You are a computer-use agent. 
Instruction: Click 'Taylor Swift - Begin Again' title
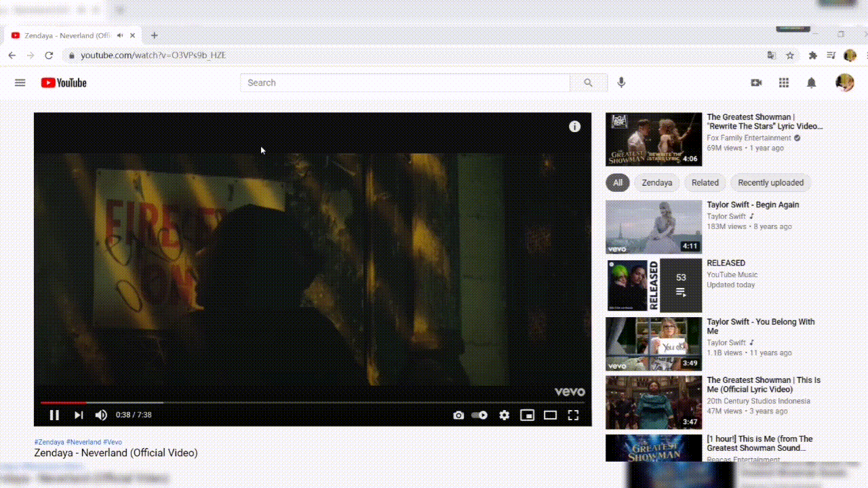[753, 205]
